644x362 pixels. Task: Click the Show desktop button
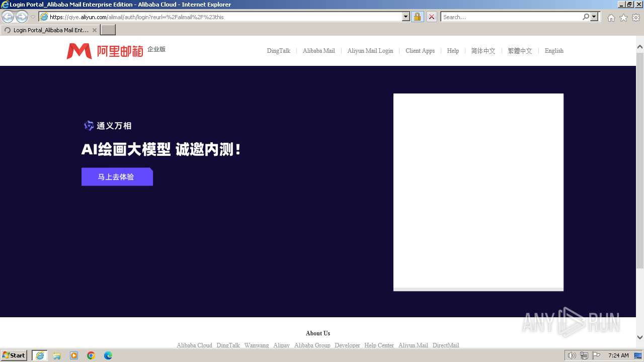point(638,355)
